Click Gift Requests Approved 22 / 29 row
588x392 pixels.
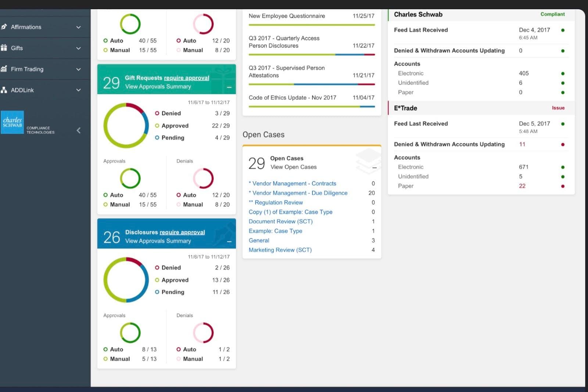click(192, 126)
